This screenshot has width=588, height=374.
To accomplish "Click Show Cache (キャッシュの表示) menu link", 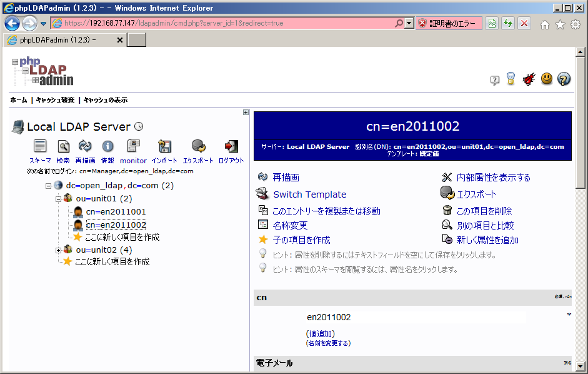I will click(106, 100).
